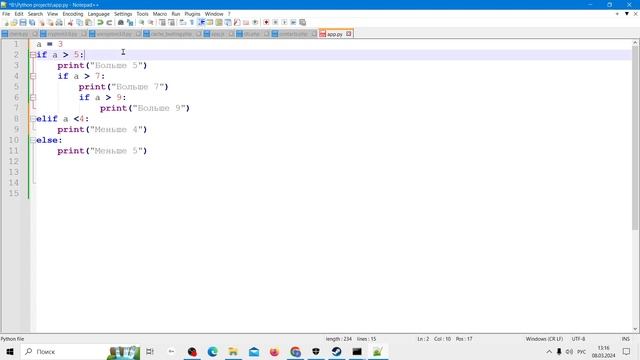Click Run a Macro Multiple Times icon

pos(293,22)
